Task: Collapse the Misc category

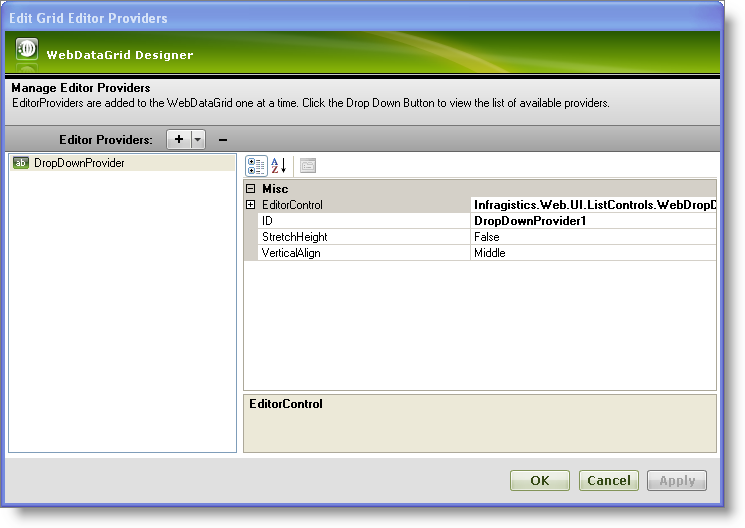Action: coord(251,189)
